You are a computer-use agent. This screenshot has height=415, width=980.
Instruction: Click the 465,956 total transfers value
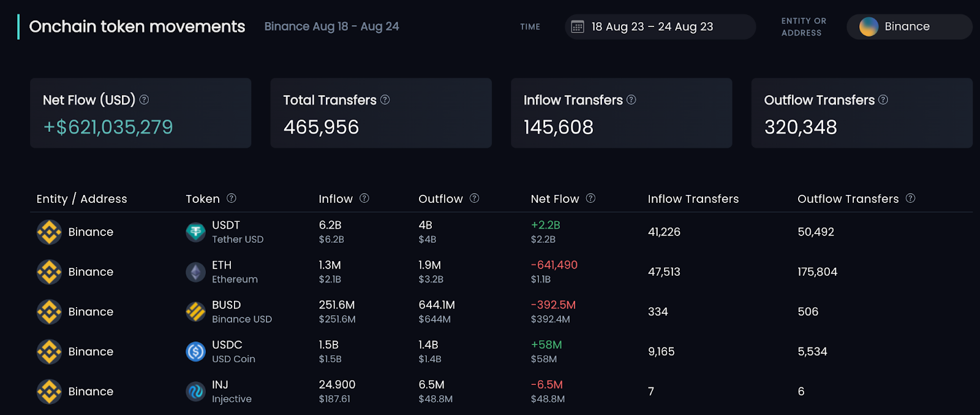pos(321,127)
